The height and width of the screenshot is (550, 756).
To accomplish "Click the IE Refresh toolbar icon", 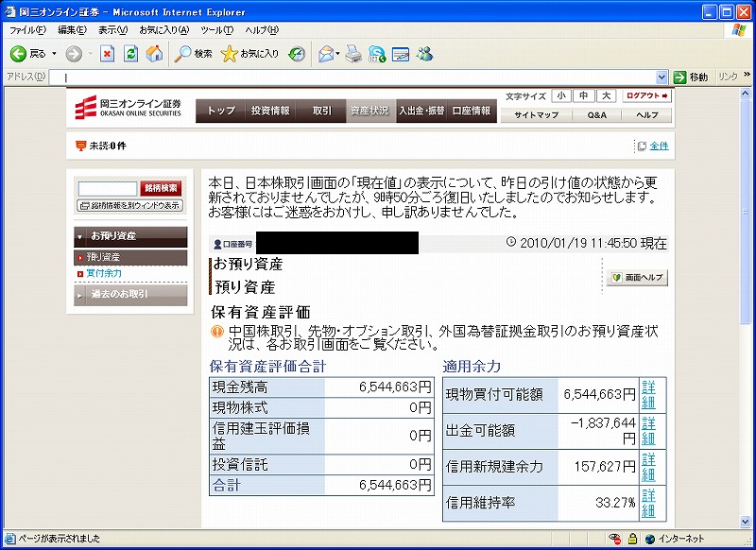I will 130,54.
